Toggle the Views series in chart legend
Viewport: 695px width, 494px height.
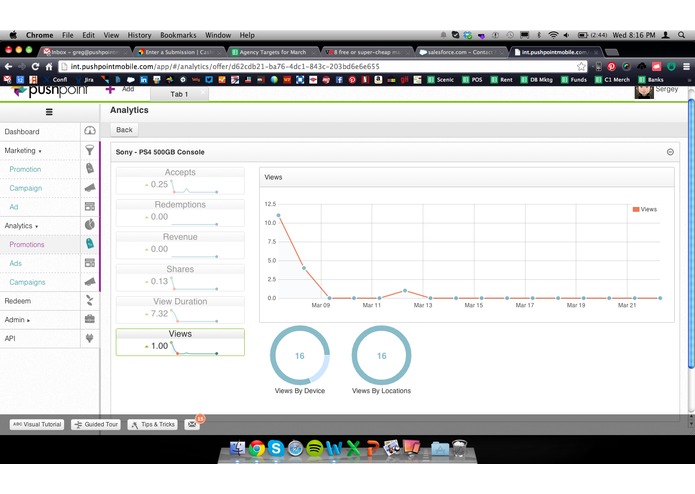click(644, 209)
